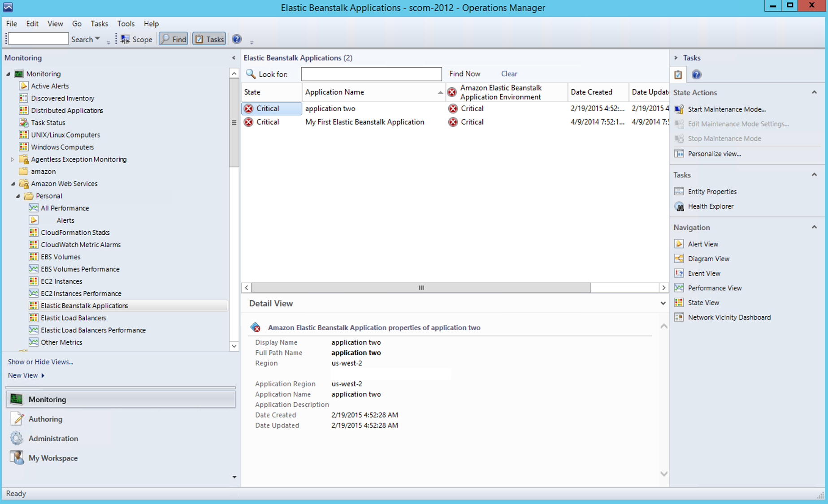Image resolution: width=828 pixels, height=504 pixels.
Task: Toggle the Tasks pane toolbar button
Action: (x=209, y=39)
